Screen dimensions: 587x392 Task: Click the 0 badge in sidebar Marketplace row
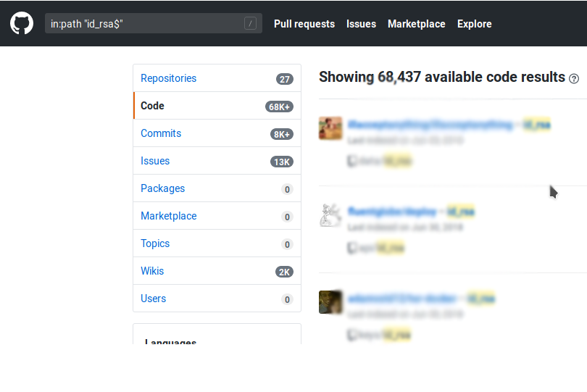click(287, 217)
